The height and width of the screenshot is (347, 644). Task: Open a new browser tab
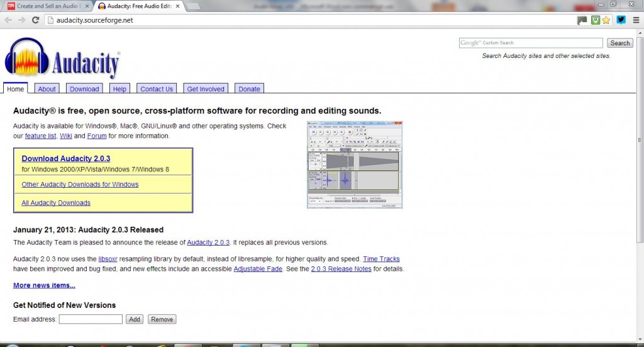coord(194,6)
